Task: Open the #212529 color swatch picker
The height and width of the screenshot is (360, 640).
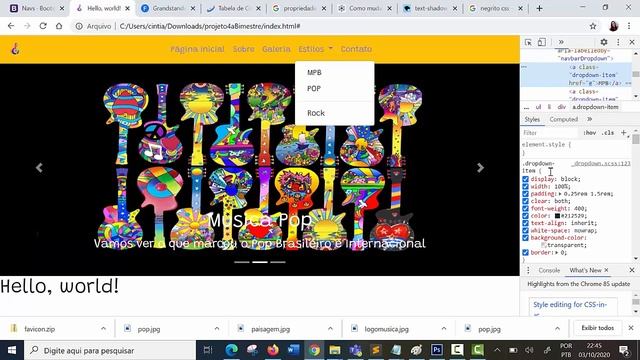Action: (557, 216)
